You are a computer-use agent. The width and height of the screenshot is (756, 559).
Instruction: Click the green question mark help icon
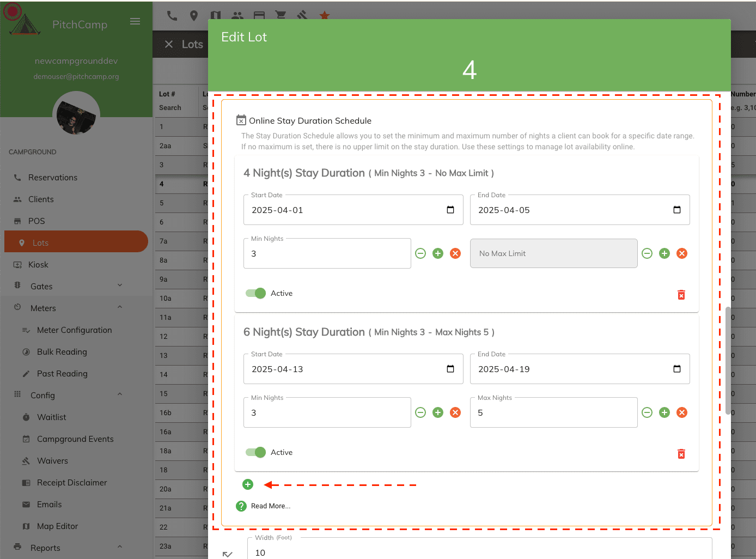pyautogui.click(x=241, y=506)
